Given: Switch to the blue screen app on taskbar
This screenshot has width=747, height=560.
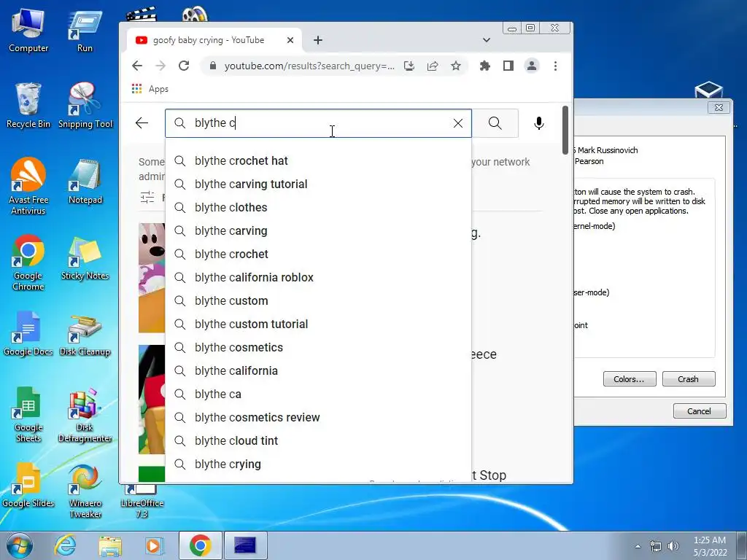Looking at the screenshot, I should click(245, 545).
